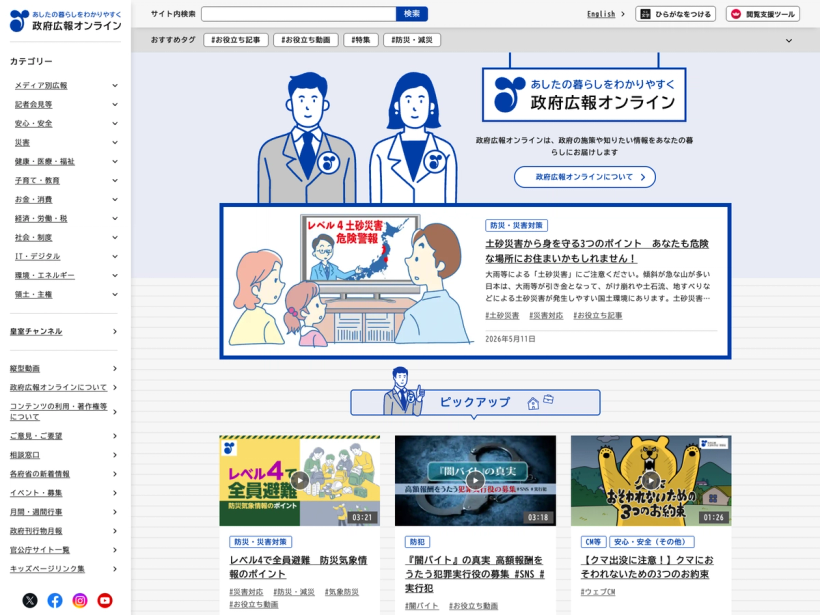Select the #お役立ち動画 recommended tag
This screenshot has height=615, width=820.
tap(306, 40)
